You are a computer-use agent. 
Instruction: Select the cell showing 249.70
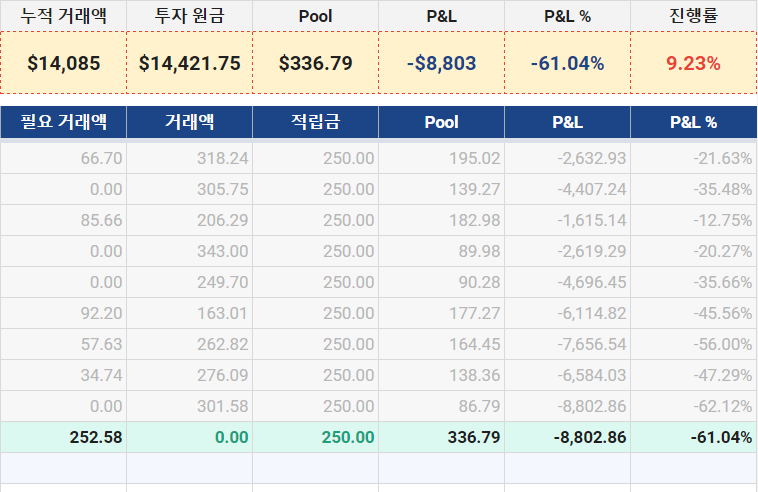(190, 282)
